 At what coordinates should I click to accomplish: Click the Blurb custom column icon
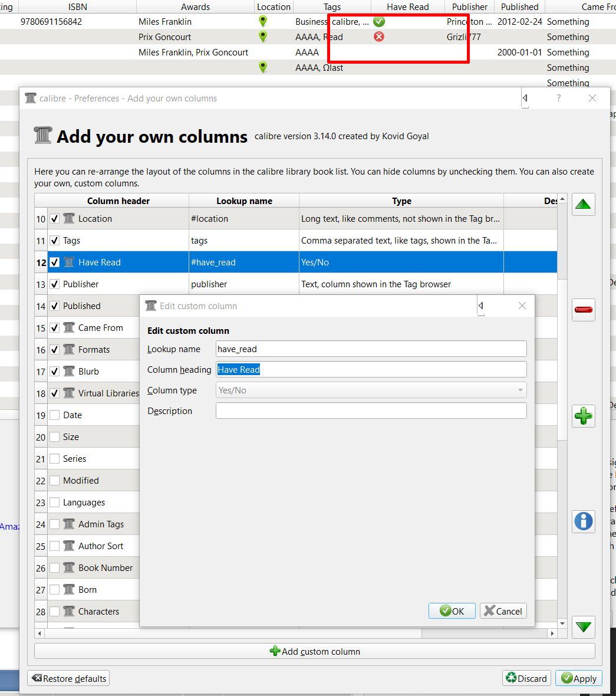(x=69, y=371)
